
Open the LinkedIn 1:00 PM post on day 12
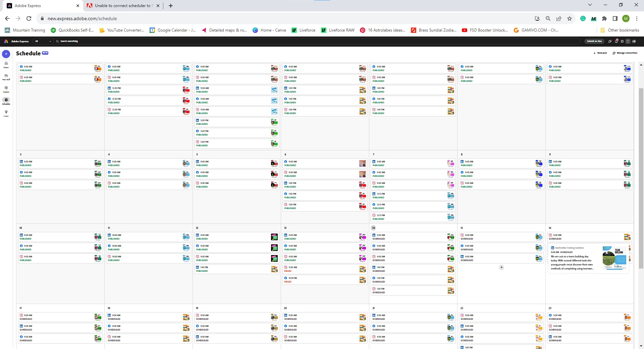click(x=237, y=269)
